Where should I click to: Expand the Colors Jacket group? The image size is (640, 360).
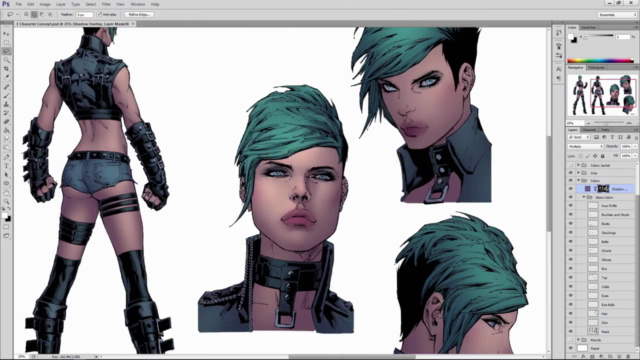[578, 165]
